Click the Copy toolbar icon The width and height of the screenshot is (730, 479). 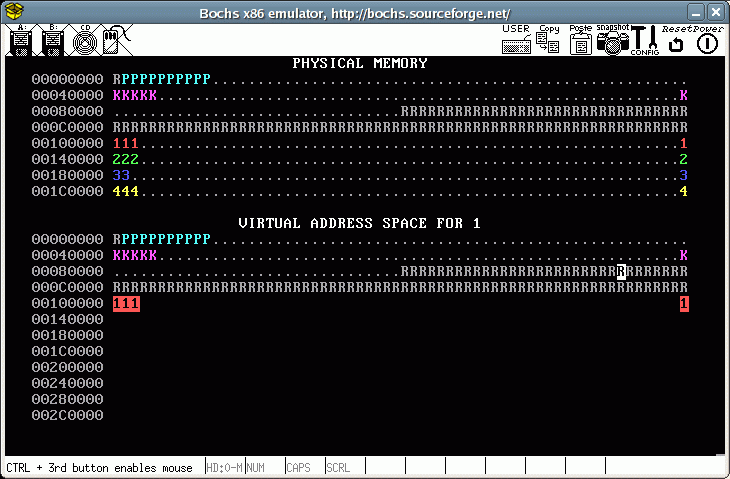pyautogui.click(x=548, y=40)
